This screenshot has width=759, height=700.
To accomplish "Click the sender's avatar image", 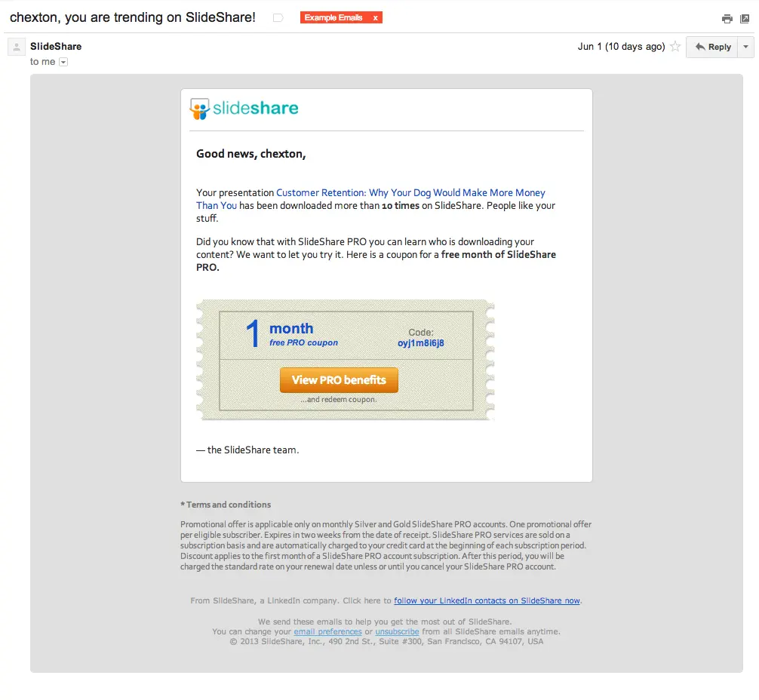I will tap(15, 46).
